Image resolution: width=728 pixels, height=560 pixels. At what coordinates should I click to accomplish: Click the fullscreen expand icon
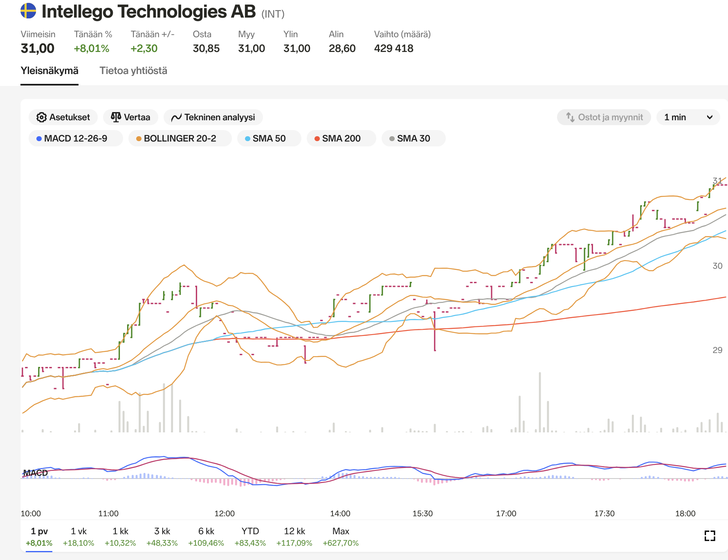click(710, 535)
